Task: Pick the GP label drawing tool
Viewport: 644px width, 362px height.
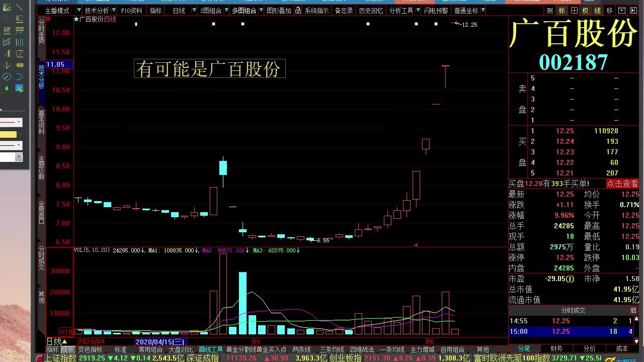Action: (7, 30)
